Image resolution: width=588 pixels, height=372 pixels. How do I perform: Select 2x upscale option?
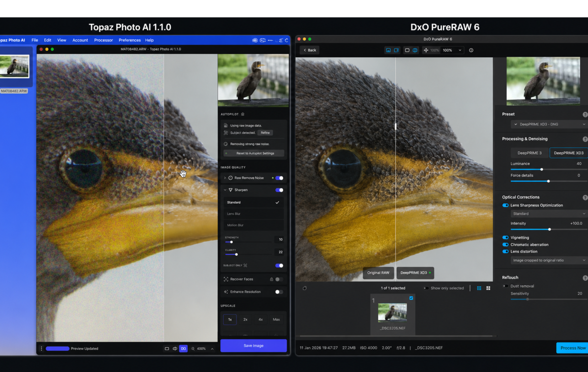[x=245, y=320]
